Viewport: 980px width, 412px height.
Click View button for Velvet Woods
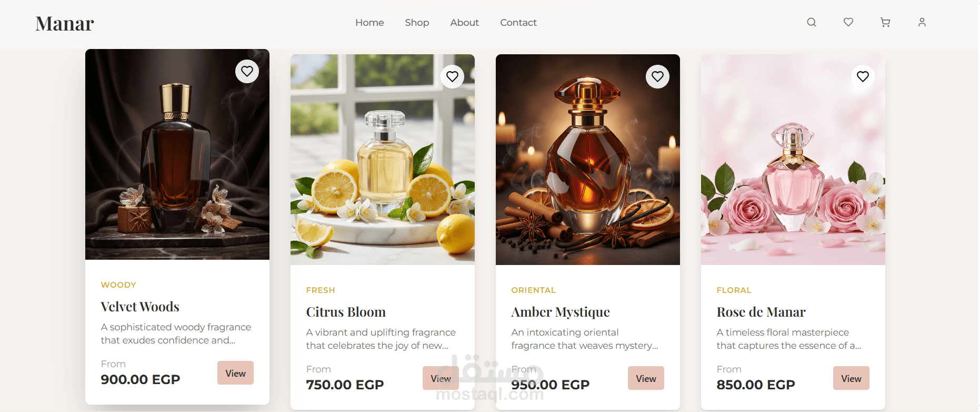coord(235,373)
